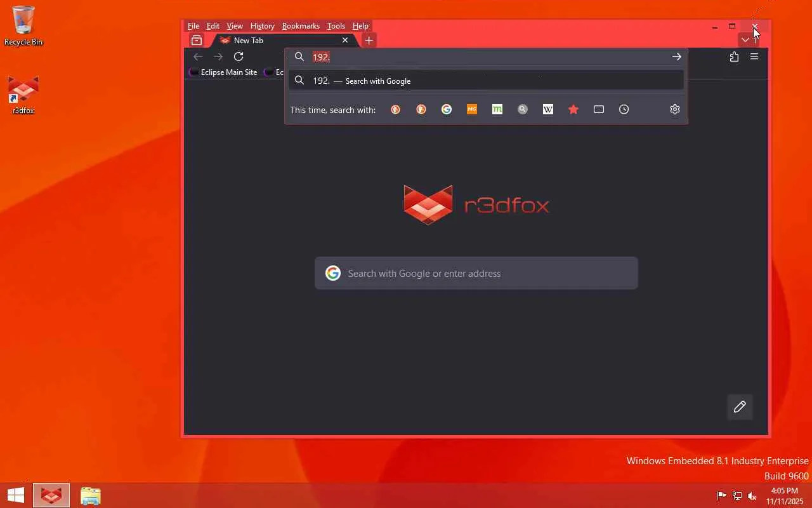Open the View menu
Screen dimensions: 812x508
coord(235,26)
